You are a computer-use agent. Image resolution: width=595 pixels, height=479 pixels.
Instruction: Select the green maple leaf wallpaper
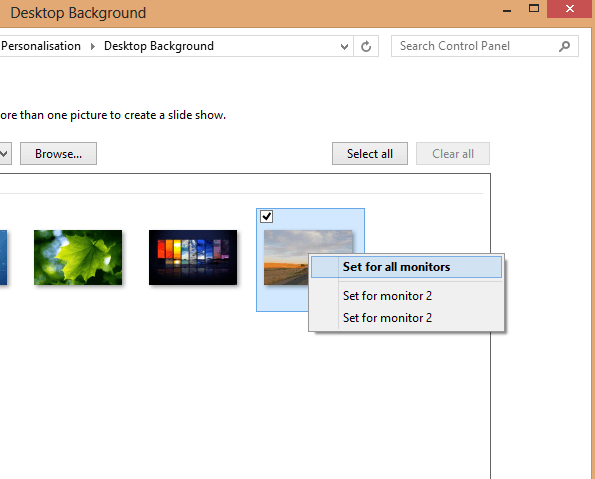point(78,257)
